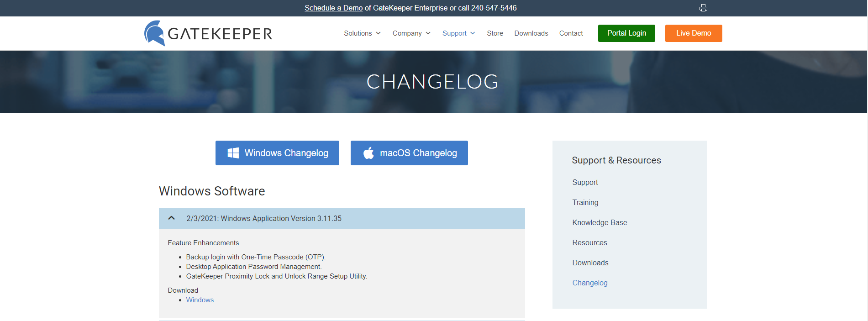Click the Apple logo icon on macOS Changelog
Viewport: 868px width, 321px height.
coord(368,153)
